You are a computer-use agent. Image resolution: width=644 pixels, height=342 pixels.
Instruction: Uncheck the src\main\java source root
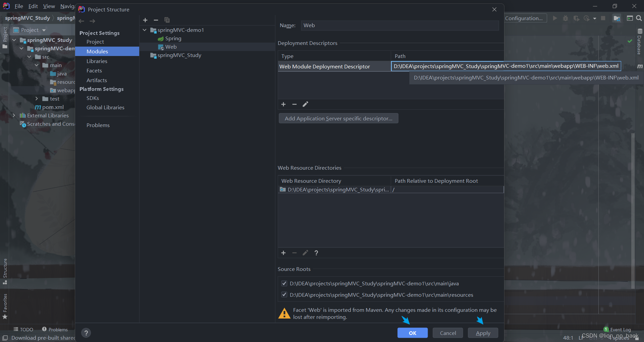pos(284,283)
